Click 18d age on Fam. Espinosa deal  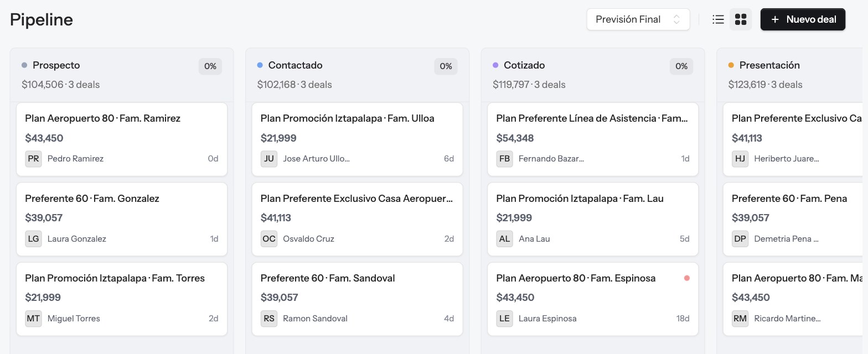[x=683, y=319]
